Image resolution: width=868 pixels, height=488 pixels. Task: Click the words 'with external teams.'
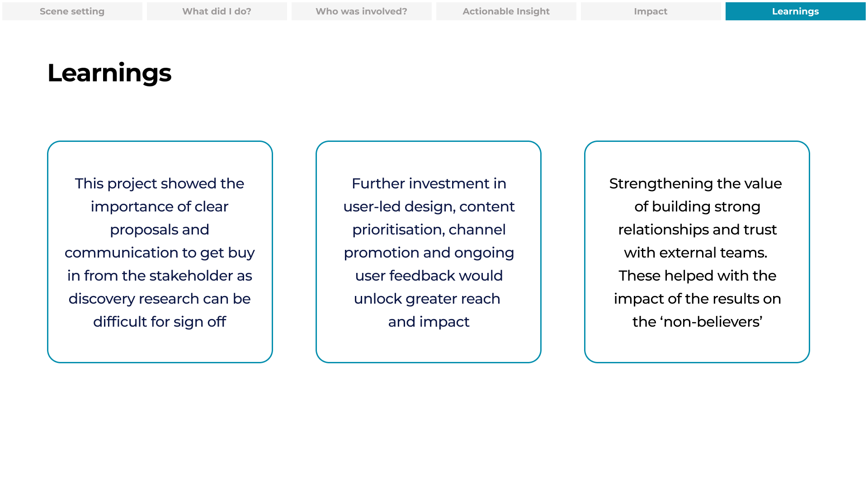pos(696,253)
